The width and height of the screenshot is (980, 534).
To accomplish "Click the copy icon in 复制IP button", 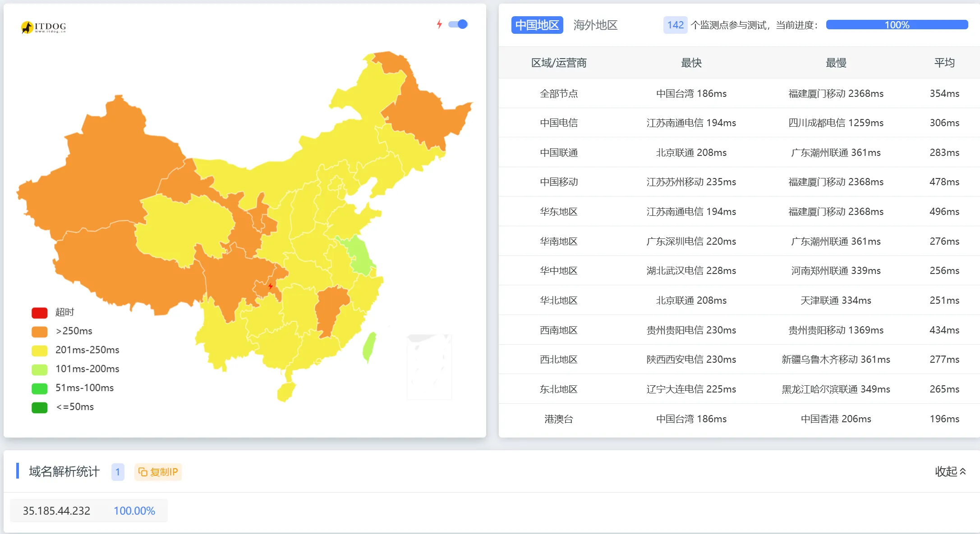I will coord(143,472).
